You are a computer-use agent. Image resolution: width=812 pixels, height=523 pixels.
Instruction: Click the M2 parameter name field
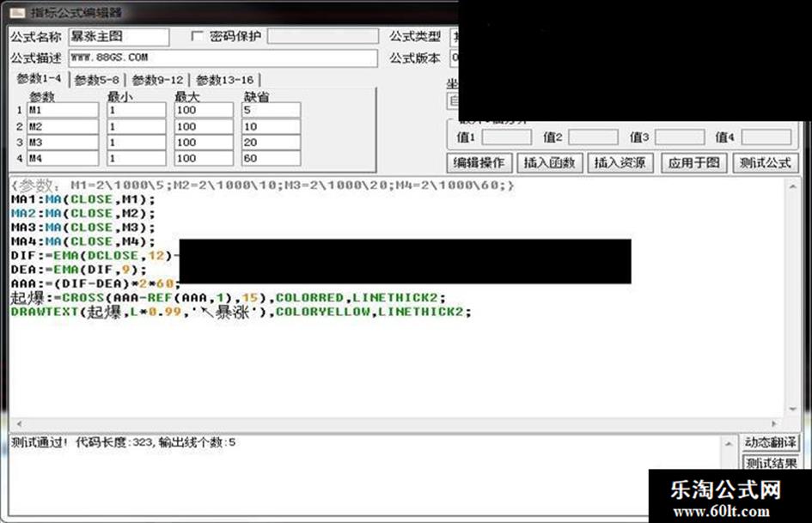point(63,126)
